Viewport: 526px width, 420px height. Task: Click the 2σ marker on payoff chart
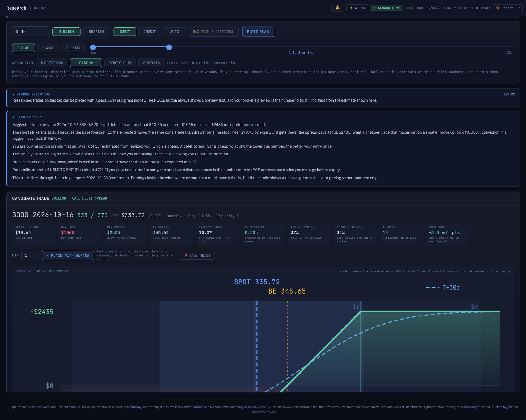coord(474,307)
